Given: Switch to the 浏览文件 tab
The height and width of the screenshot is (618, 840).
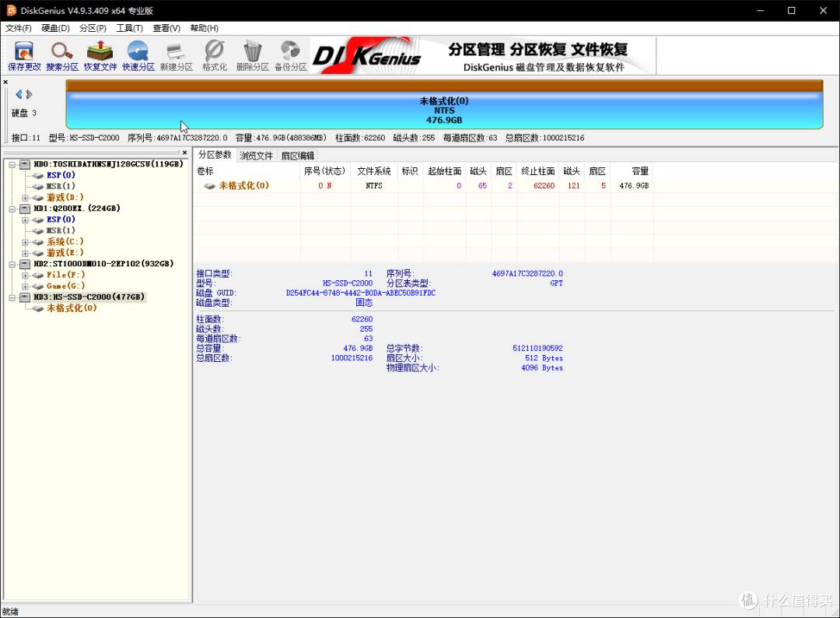Looking at the screenshot, I should (x=256, y=156).
